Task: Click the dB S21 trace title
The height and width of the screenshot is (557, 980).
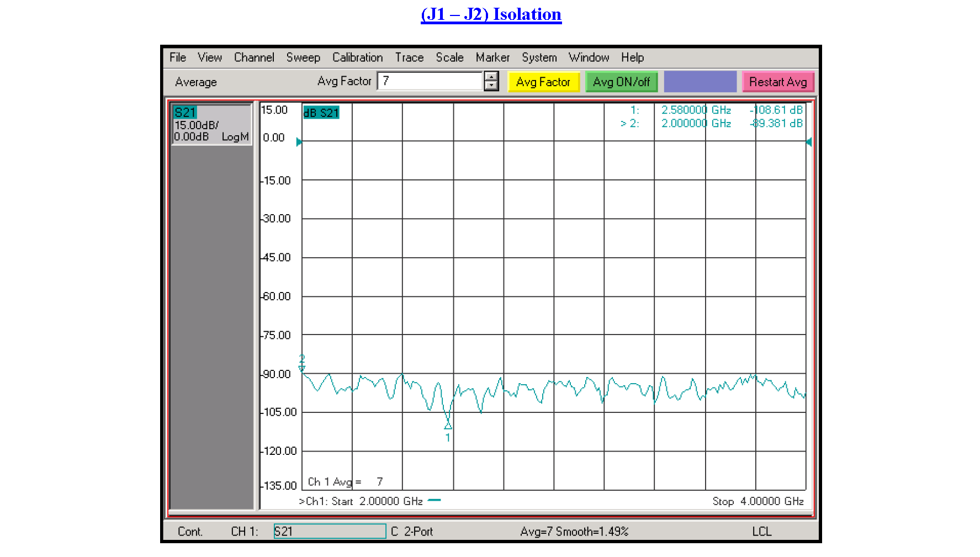Action: pos(321,112)
